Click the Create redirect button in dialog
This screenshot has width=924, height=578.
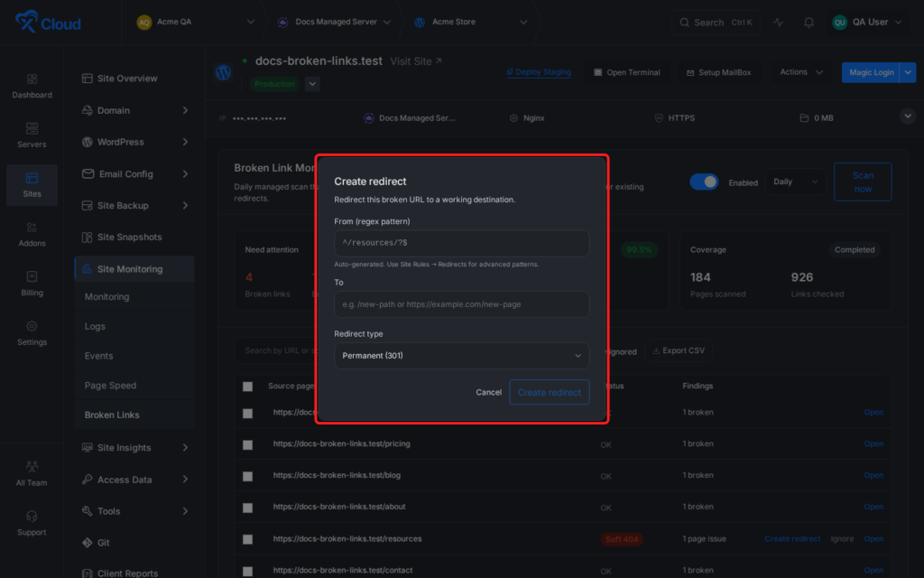(x=550, y=392)
